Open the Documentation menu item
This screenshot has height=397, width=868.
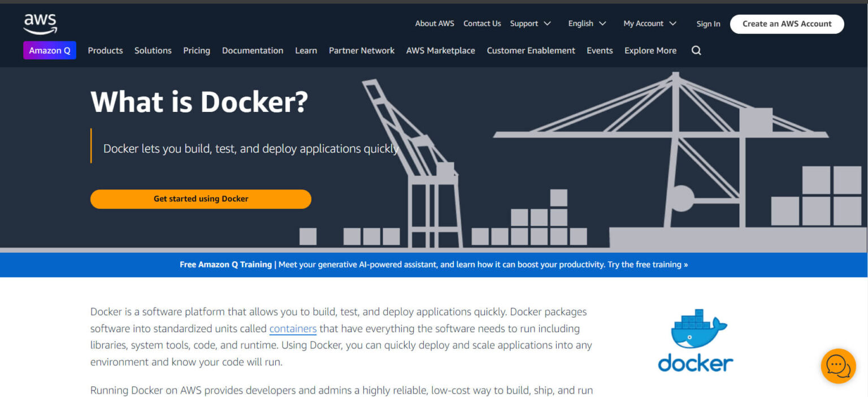point(253,50)
